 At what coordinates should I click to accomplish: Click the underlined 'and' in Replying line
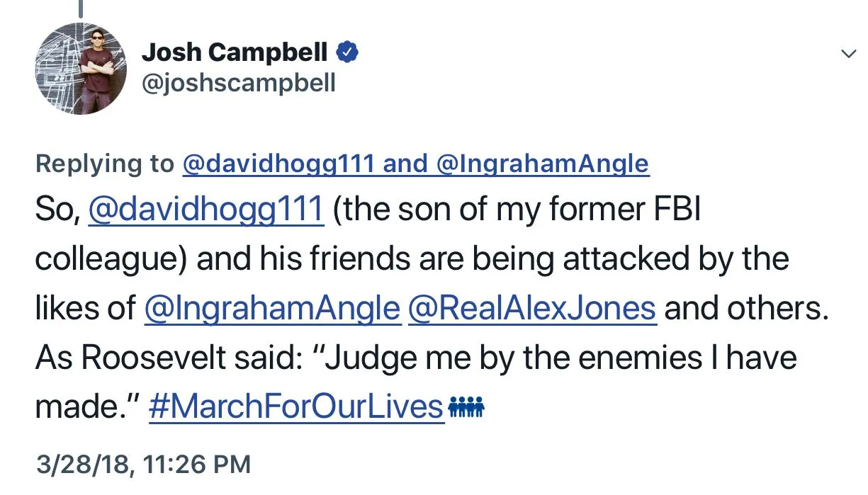405,164
